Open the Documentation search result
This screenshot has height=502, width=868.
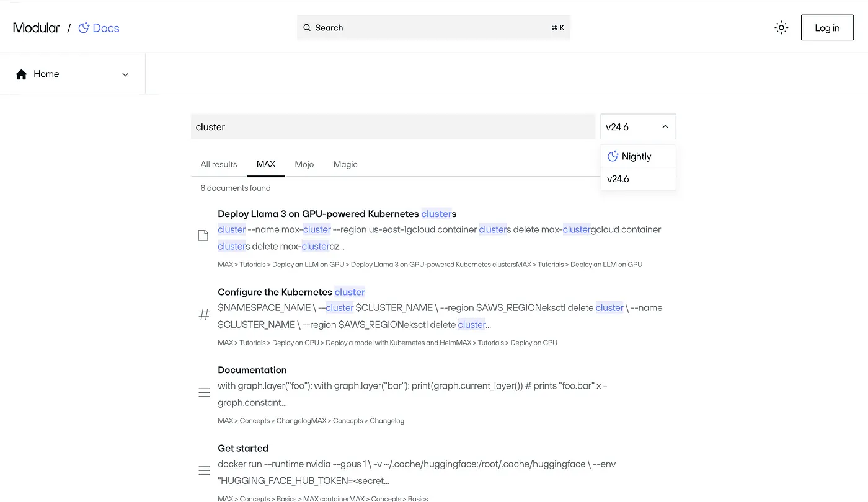pos(252,370)
